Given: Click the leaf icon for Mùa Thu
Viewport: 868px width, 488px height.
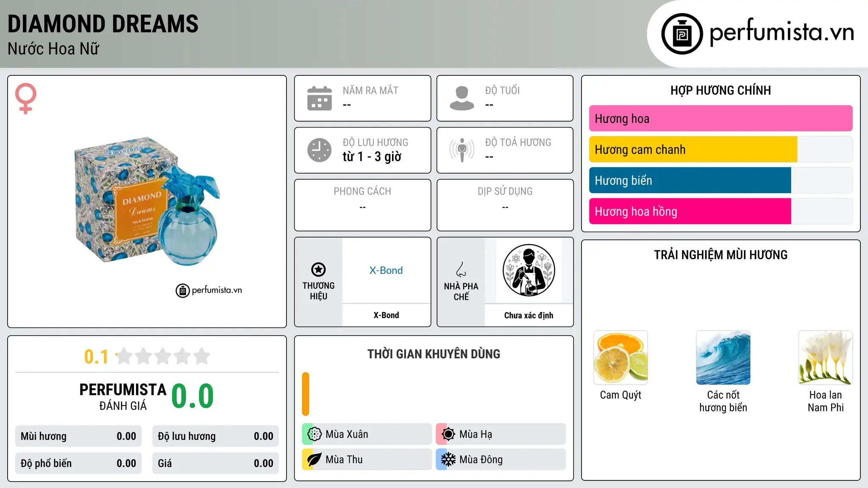Looking at the screenshot, I should tap(314, 460).
